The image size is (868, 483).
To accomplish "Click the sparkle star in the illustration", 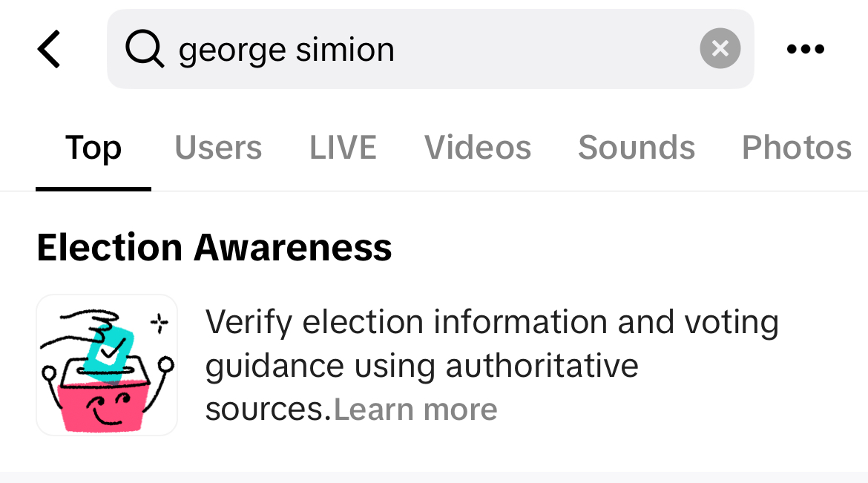I will 160,323.
